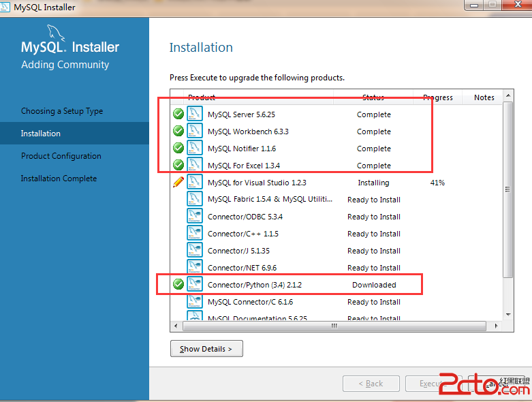Select the MySQL Notifier 1.1.6 row name
The image size is (532, 402).
[x=242, y=149]
